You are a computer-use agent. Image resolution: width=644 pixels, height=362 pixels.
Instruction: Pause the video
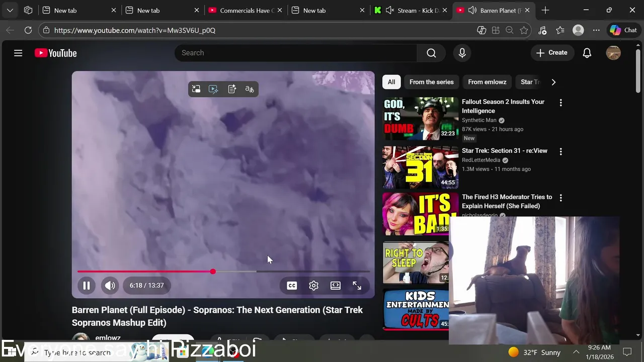click(87, 286)
